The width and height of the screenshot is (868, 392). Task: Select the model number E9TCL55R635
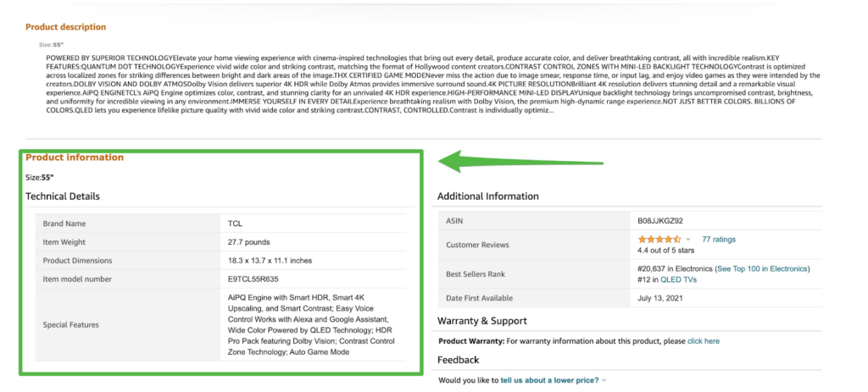pyautogui.click(x=253, y=279)
